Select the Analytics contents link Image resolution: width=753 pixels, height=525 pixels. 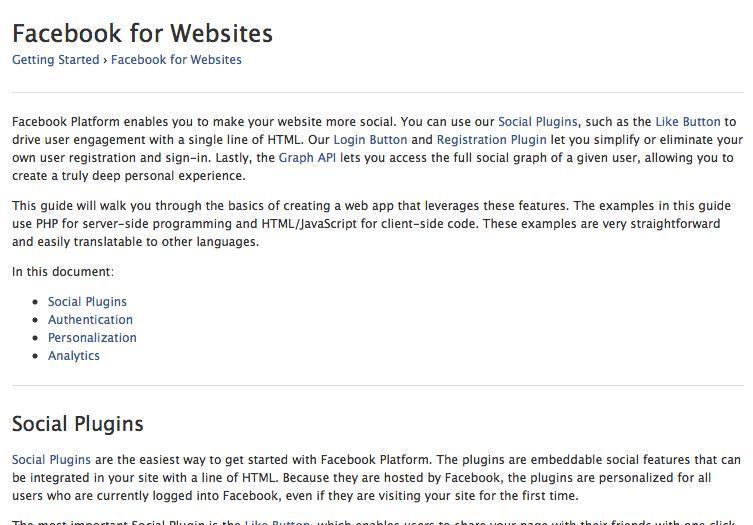[x=74, y=356]
